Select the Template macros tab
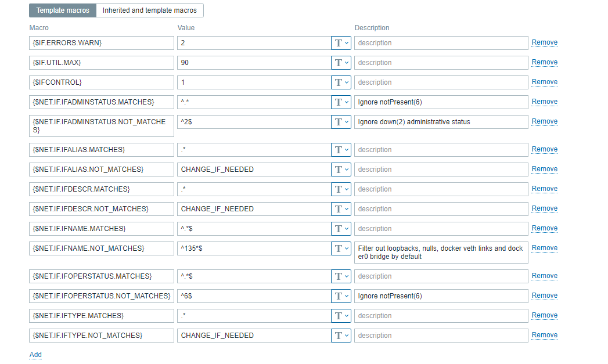The height and width of the screenshot is (364, 608). [63, 10]
